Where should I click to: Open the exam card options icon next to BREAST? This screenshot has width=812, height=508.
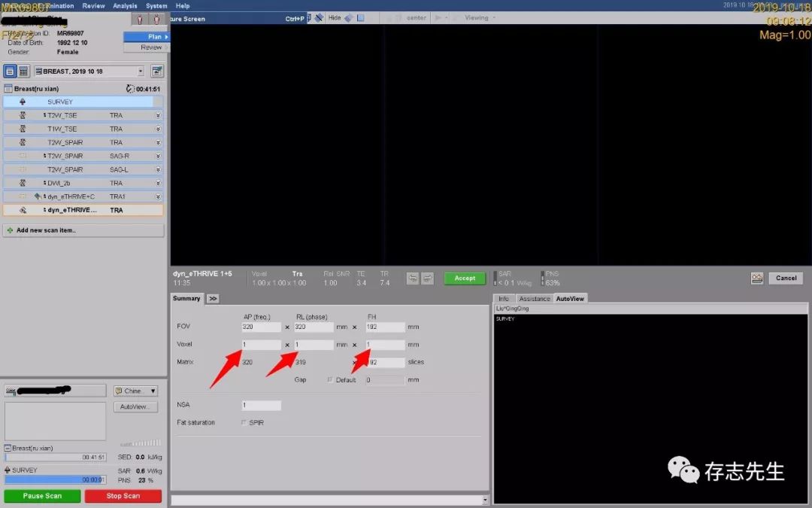click(x=157, y=71)
